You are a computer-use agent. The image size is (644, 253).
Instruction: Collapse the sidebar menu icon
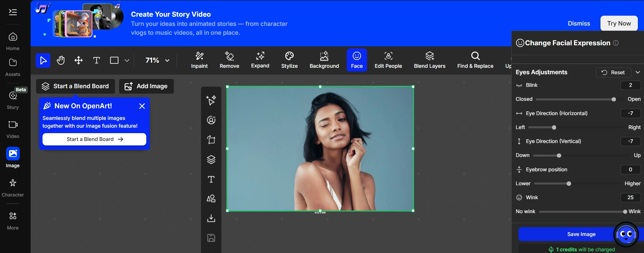pyautogui.click(x=13, y=12)
